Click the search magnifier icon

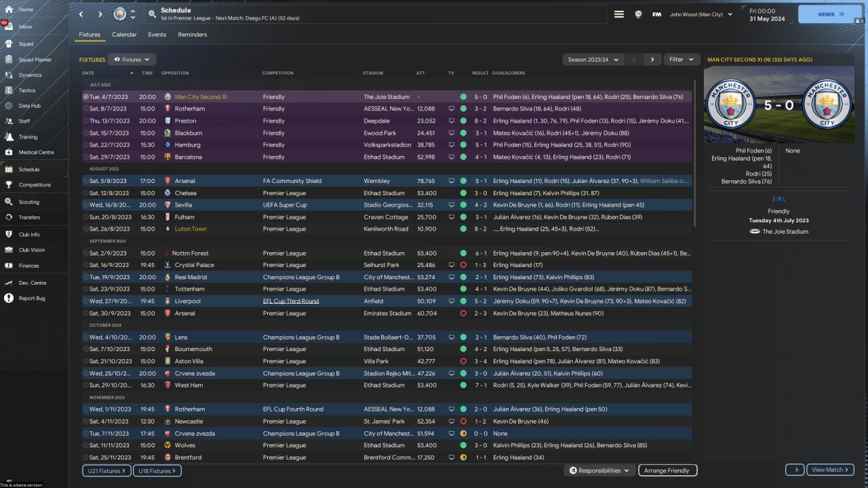coord(151,14)
